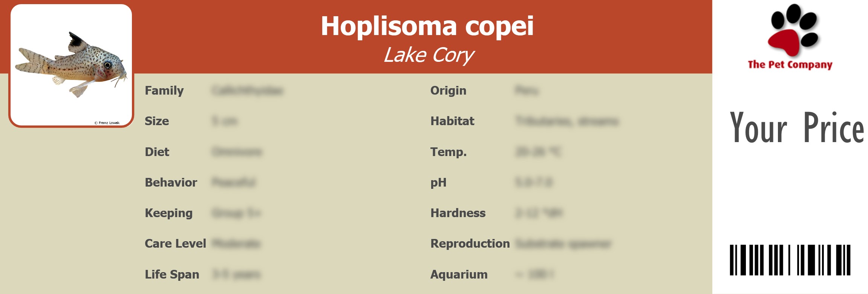Image resolution: width=868 pixels, height=294 pixels.
Task: Click the Temp. label
Action: pyautogui.click(x=449, y=152)
